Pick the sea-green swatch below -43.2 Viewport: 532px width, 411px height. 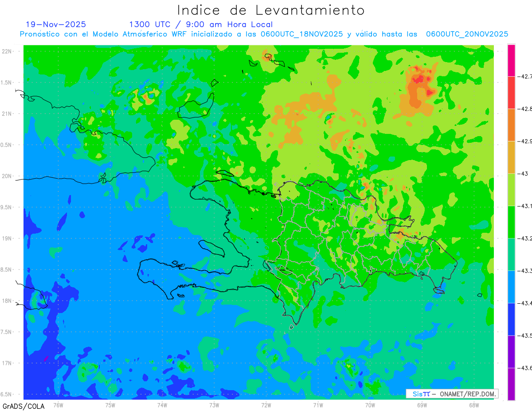[511, 254]
